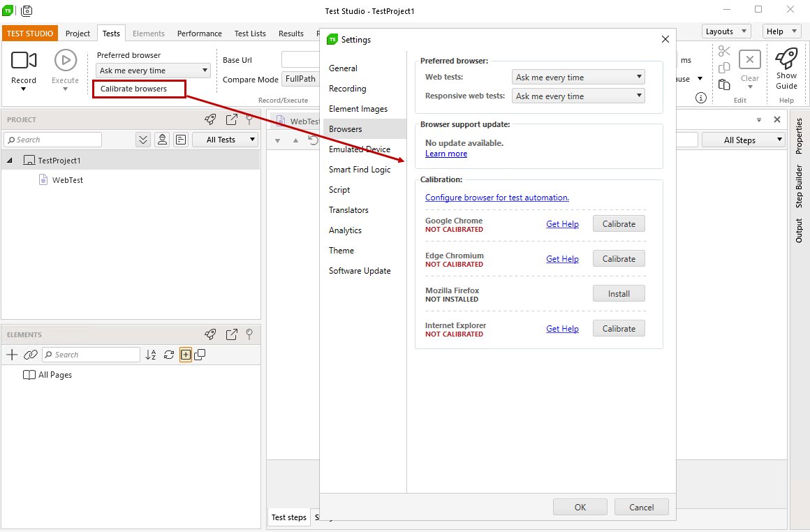Click Get Help for Internet Explorer
Image resolution: width=810 pixels, height=532 pixels.
(562, 329)
